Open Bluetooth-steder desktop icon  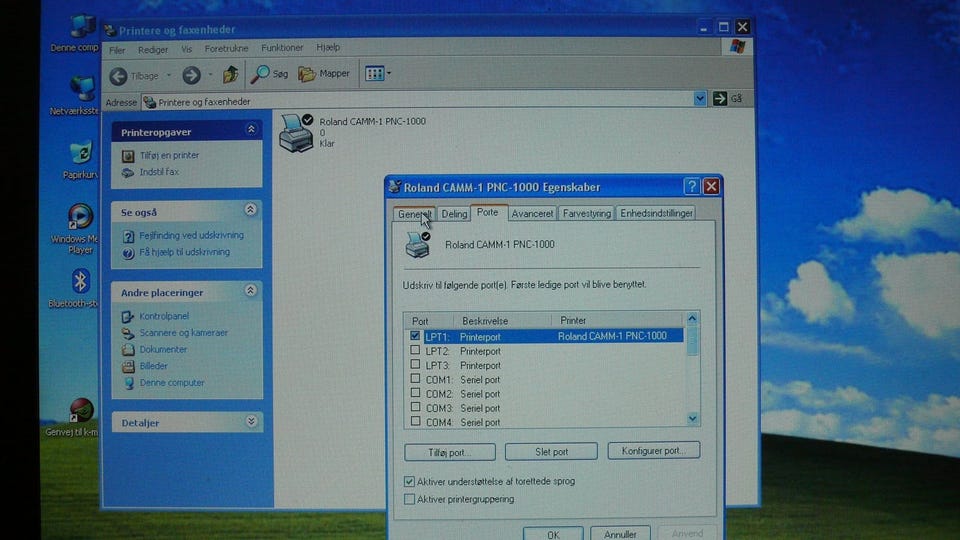(80, 282)
